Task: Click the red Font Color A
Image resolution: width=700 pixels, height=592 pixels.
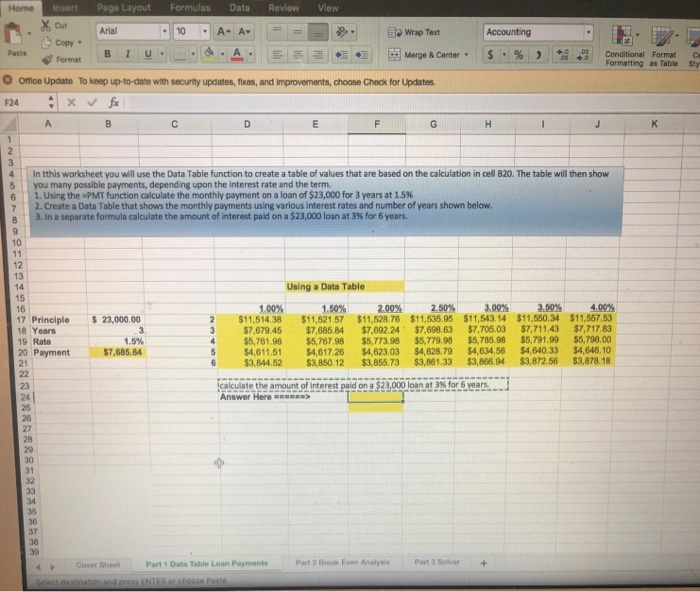Action: click(237, 54)
